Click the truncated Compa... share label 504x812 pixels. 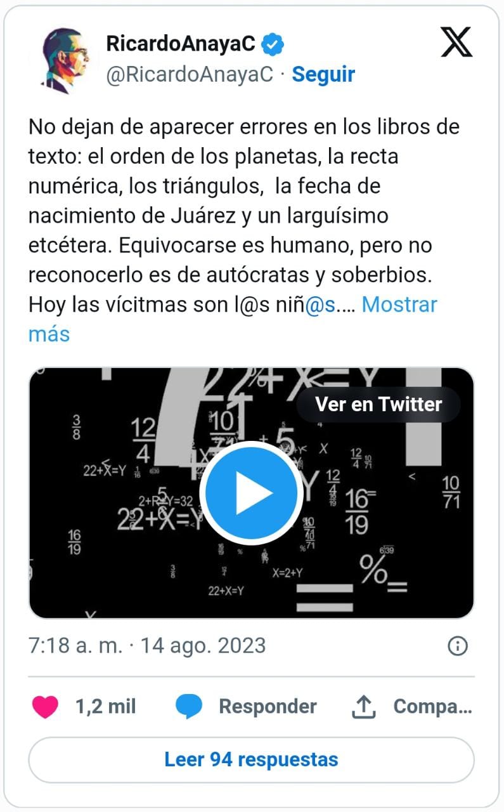pos(432,707)
